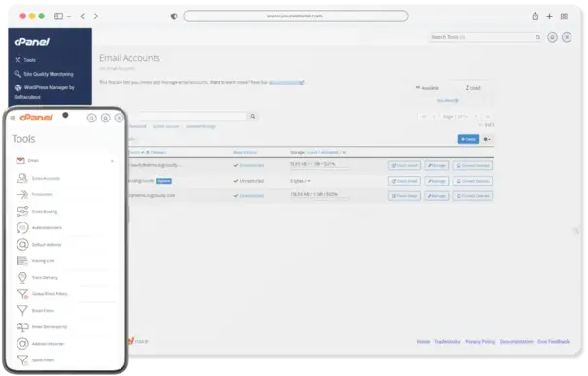Click Home footer link
Viewport: 588px width, 376px height.
tap(423, 342)
